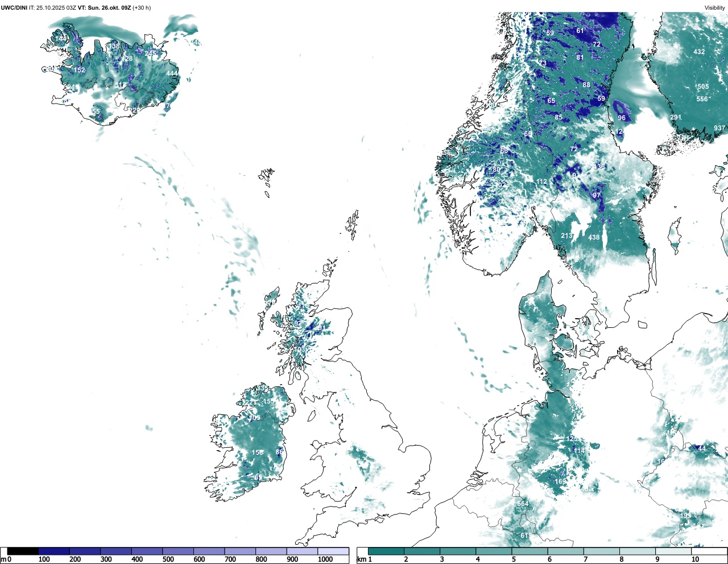Select the '169' value over Germany
The image size is (728, 564).
click(x=561, y=481)
